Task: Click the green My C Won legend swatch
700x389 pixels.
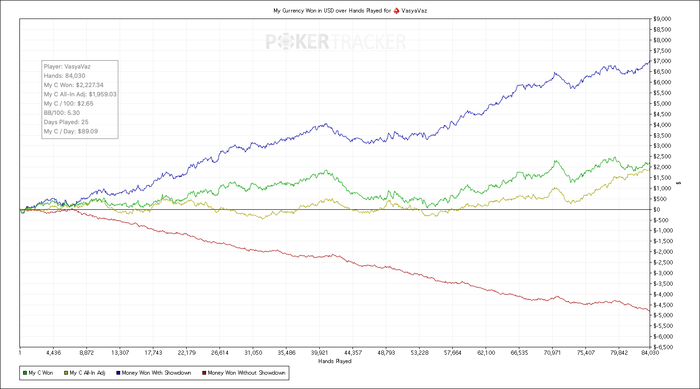Action: coord(25,373)
